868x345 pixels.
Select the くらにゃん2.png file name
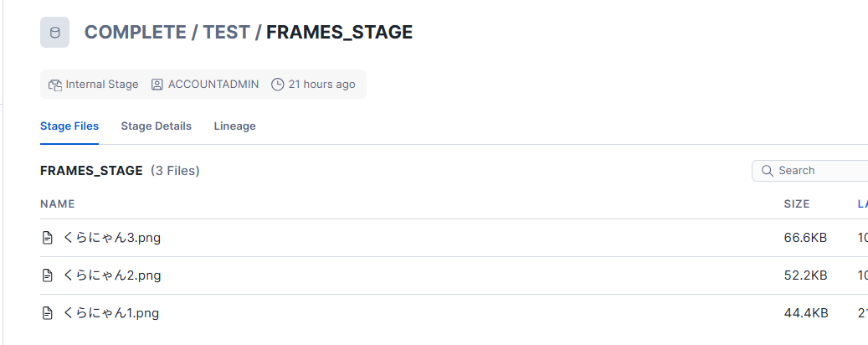[x=112, y=275]
